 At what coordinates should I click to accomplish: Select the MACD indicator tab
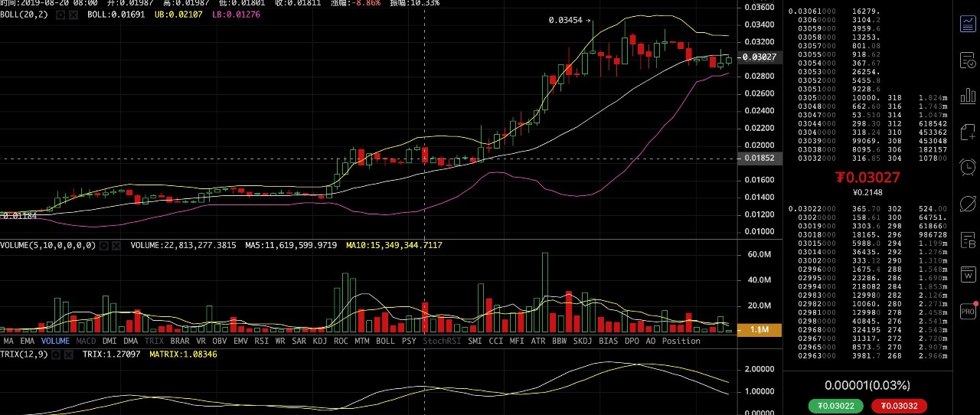point(86,341)
